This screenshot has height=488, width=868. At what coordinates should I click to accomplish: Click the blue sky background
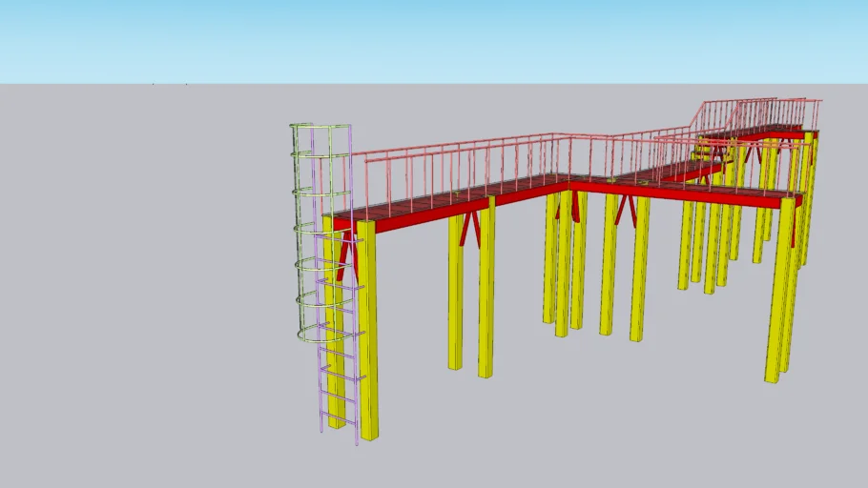pos(429,38)
